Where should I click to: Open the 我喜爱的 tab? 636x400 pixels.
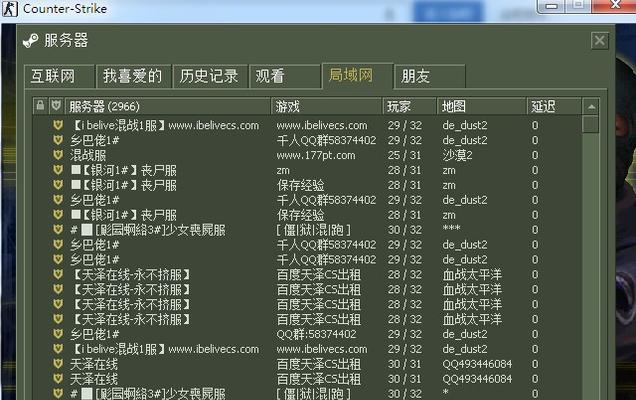click(133, 76)
